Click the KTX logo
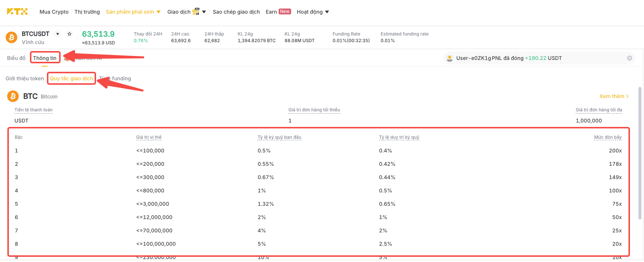The image size is (644, 262). click(17, 11)
